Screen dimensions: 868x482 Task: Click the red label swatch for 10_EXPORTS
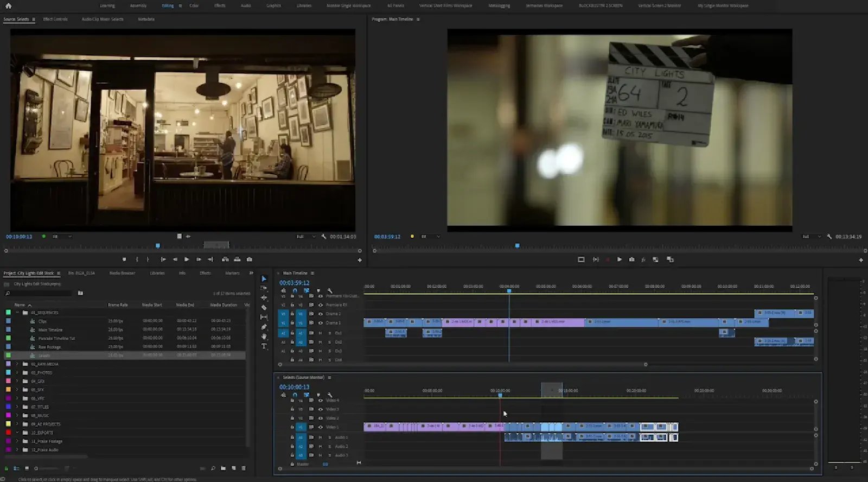(8, 433)
